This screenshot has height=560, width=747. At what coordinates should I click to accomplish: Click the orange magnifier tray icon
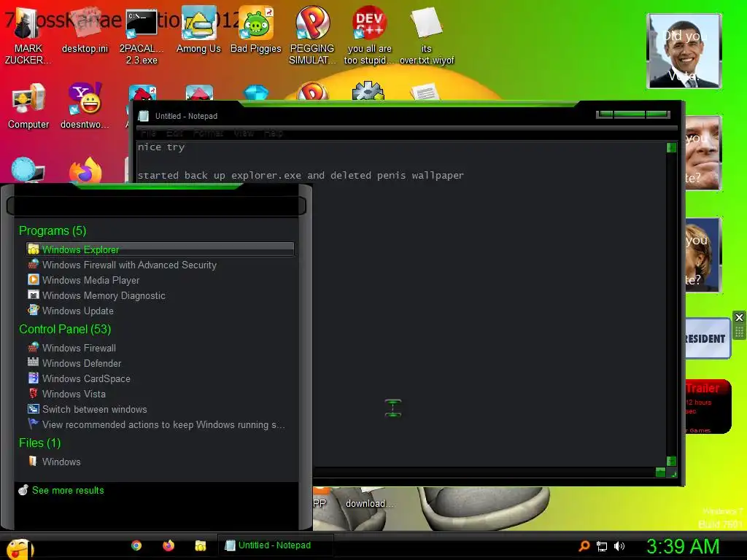(x=584, y=545)
